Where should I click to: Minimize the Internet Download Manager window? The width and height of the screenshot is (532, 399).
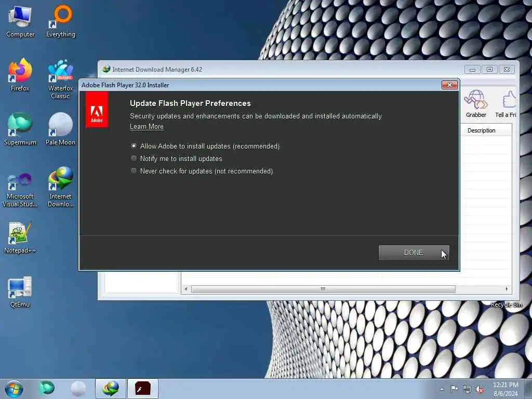472,70
